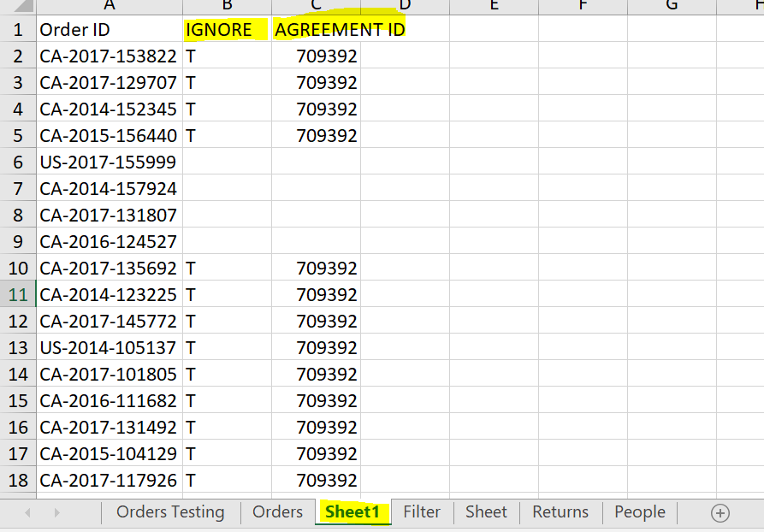Select row 11 by its row number
This screenshot has width=764, height=532.
tap(18, 295)
